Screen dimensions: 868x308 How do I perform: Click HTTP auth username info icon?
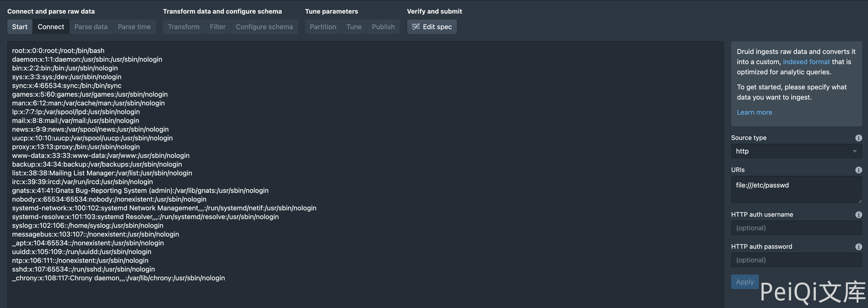click(x=858, y=214)
